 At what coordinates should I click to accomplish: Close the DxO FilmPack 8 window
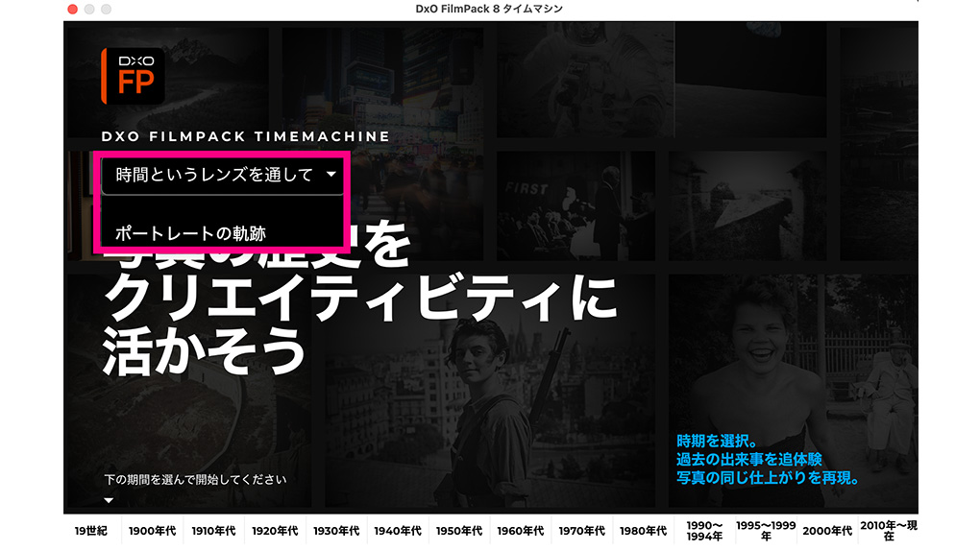(x=72, y=9)
